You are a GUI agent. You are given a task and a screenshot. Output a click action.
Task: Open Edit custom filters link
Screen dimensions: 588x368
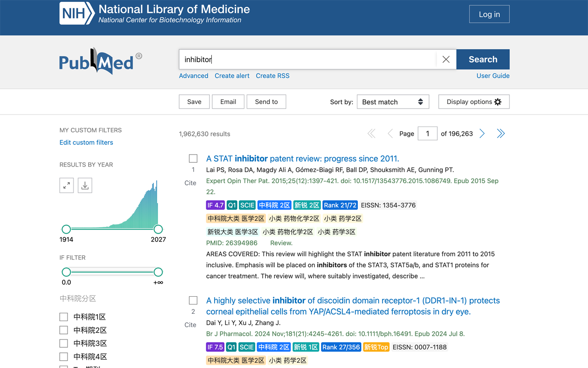click(x=86, y=143)
